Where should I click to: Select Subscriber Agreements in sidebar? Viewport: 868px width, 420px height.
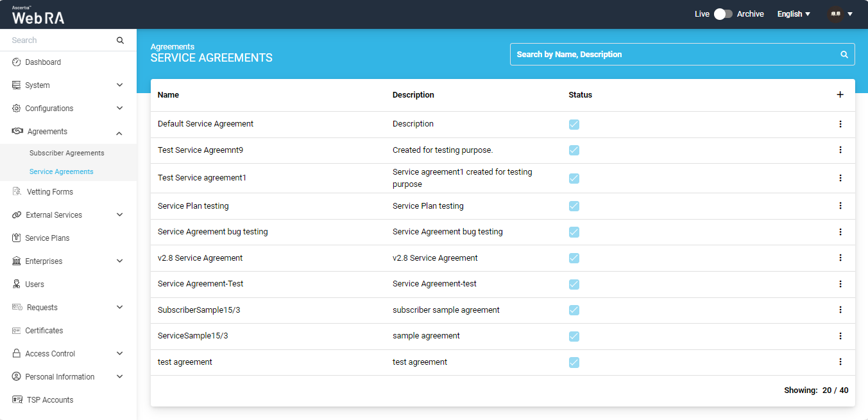tap(67, 153)
